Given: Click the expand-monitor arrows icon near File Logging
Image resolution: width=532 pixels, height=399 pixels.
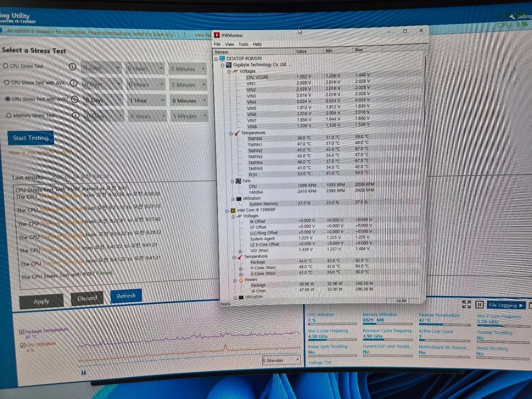Looking at the screenshot, I should pos(467,304).
